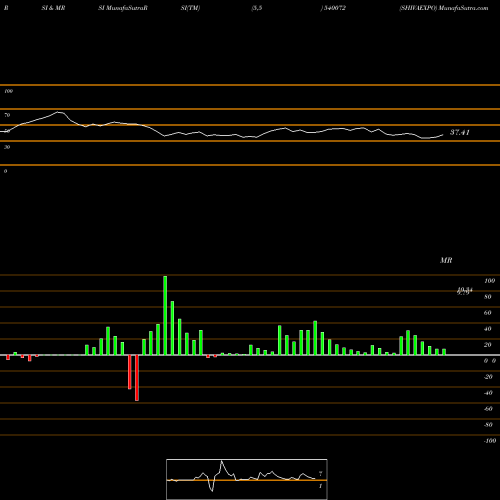Click the RSI 30 level label
The image size is (500, 500).
(7, 147)
